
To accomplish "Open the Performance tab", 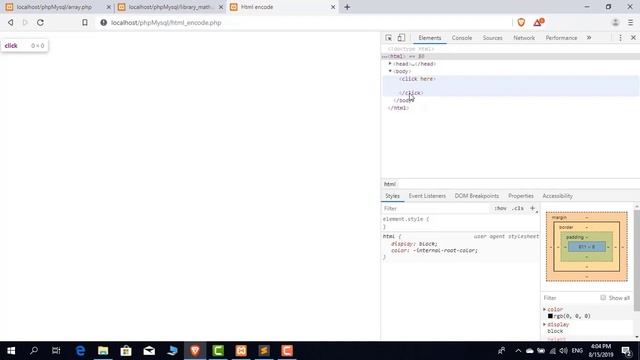I will pos(561,38).
